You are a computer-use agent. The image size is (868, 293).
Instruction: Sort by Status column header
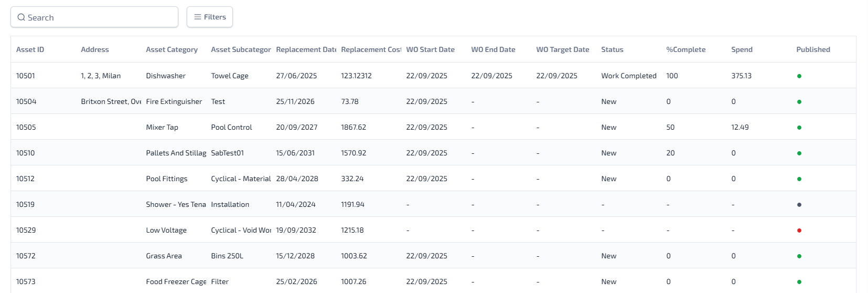[x=612, y=50]
